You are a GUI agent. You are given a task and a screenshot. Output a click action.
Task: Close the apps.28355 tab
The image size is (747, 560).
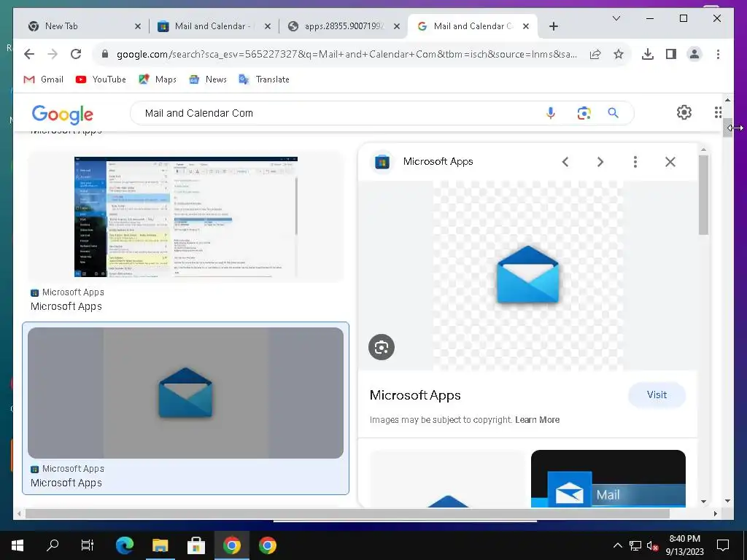point(396,26)
